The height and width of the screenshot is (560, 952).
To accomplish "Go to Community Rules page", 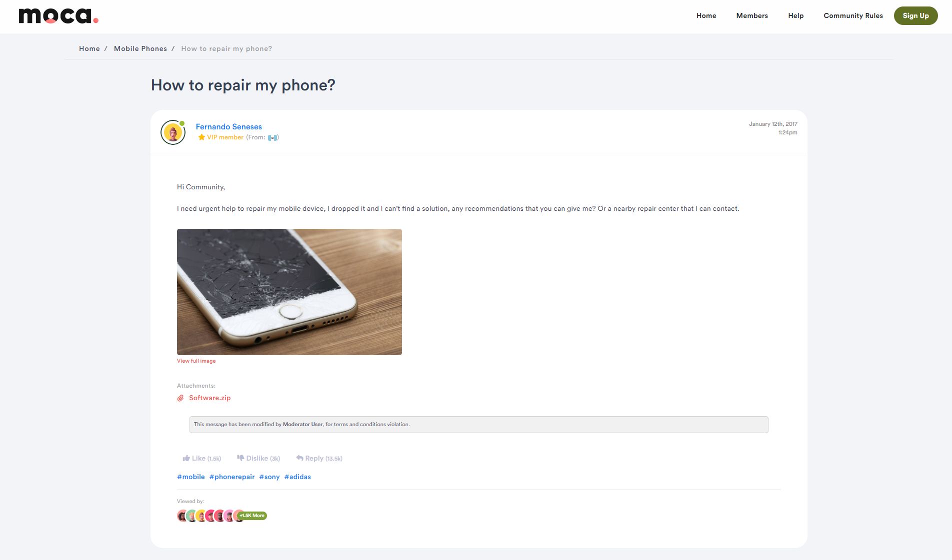I will [853, 15].
